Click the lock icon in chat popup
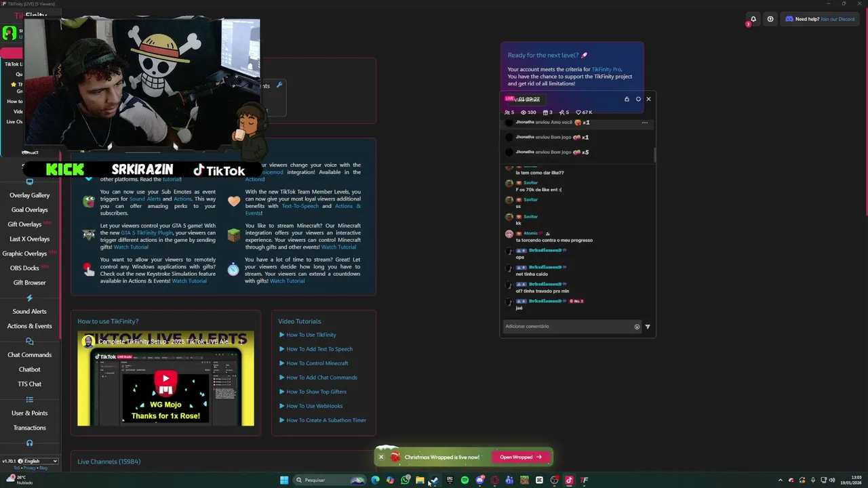Image resolution: width=868 pixels, height=488 pixels. click(x=627, y=99)
